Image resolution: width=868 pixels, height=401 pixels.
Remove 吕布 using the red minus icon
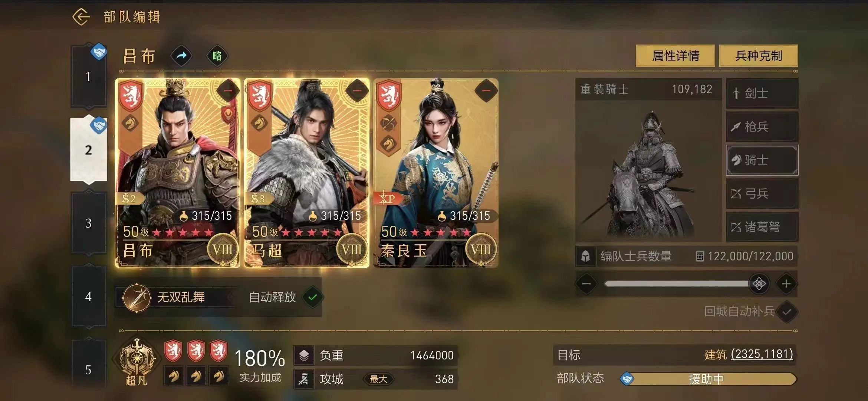228,90
